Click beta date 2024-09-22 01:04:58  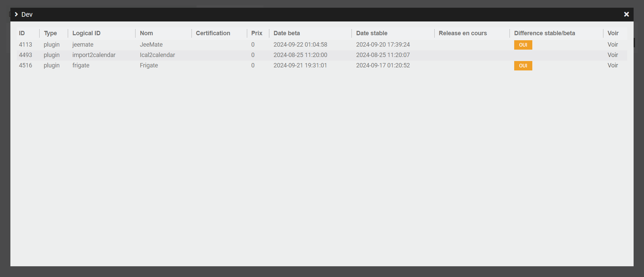pos(300,45)
